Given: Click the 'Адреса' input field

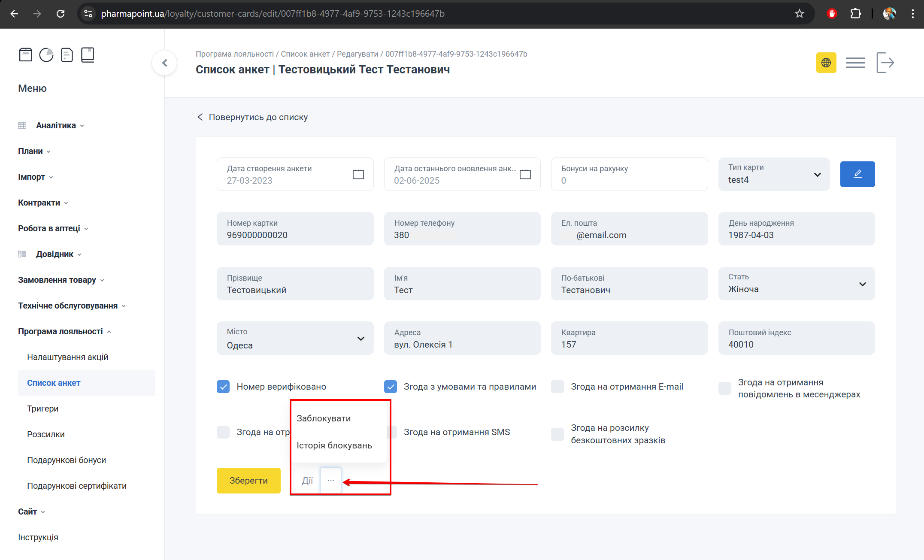Looking at the screenshot, I should [x=462, y=339].
